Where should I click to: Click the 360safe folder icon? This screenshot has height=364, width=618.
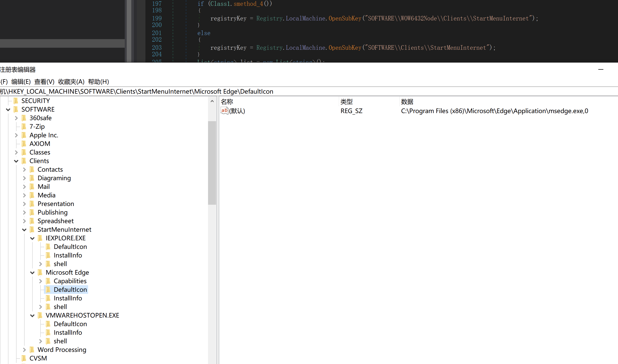pos(24,118)
